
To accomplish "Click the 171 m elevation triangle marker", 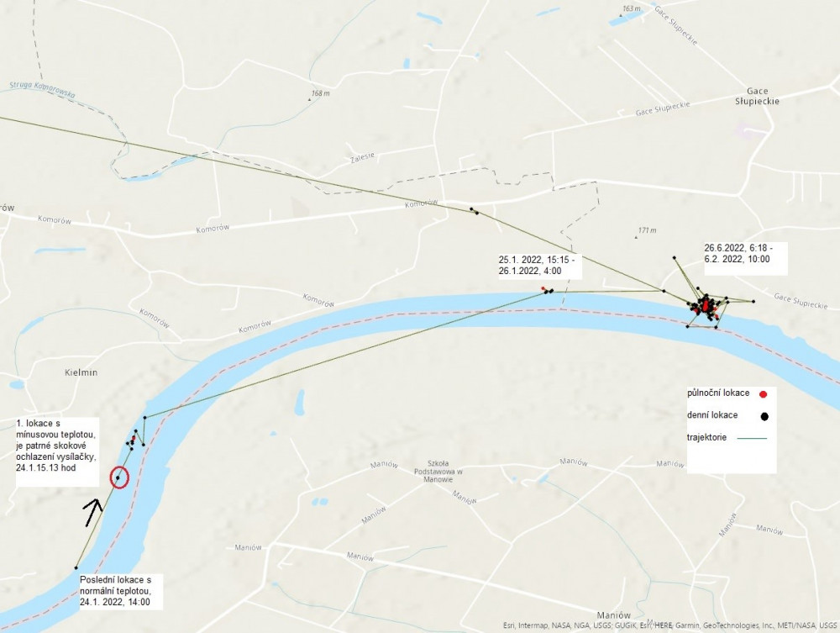I will click(636, 236).
